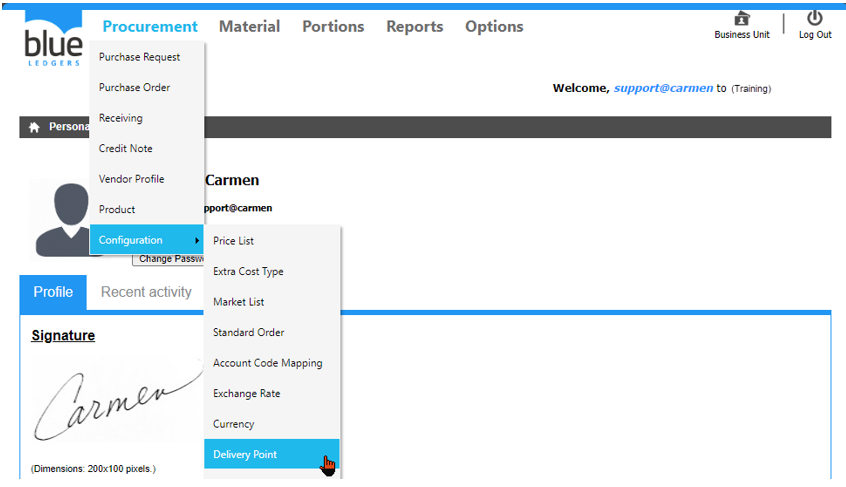Choose Purchase Order menu entry

tap(134, 88)
